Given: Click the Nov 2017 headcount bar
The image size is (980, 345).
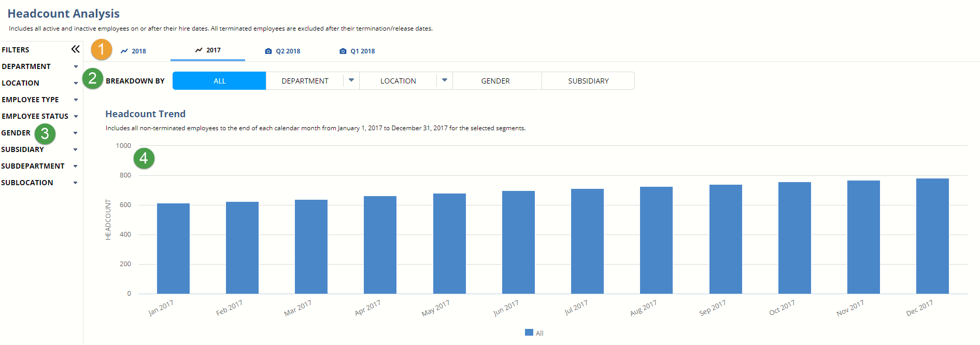Looking at the screenshot, I should (863, 237).
